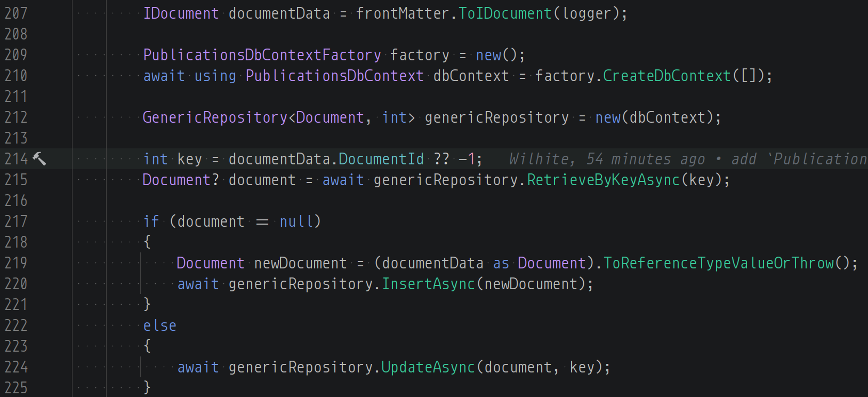Click the RetrieveByKeyAsync method call
Screen dimensions: 868x397
point(604,180)
